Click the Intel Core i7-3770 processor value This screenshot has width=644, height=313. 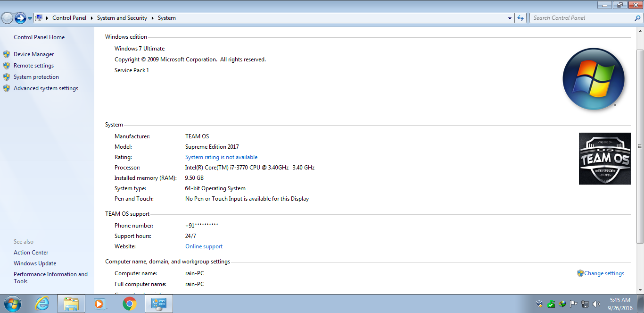pyautogui.click(x=250, y=168)
